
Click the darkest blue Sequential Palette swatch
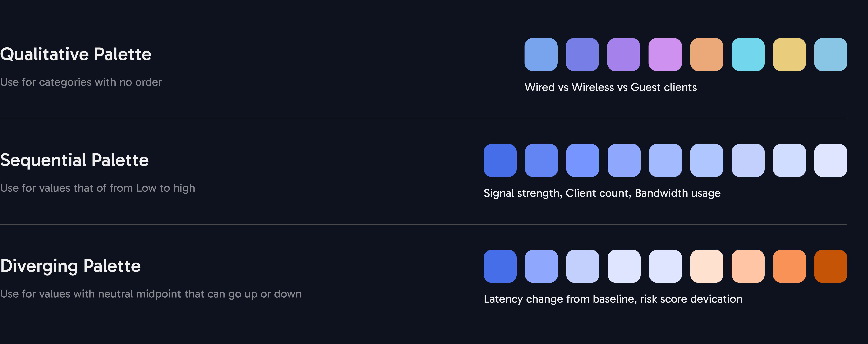pos(500,160)
